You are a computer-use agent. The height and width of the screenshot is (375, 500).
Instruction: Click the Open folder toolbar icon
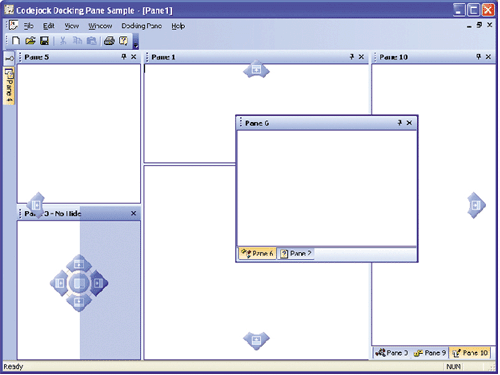(x=30, y=41)
